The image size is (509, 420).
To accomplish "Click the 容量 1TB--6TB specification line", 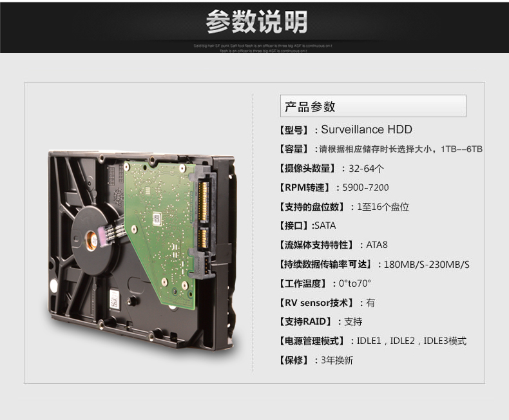I will (380, 149).
